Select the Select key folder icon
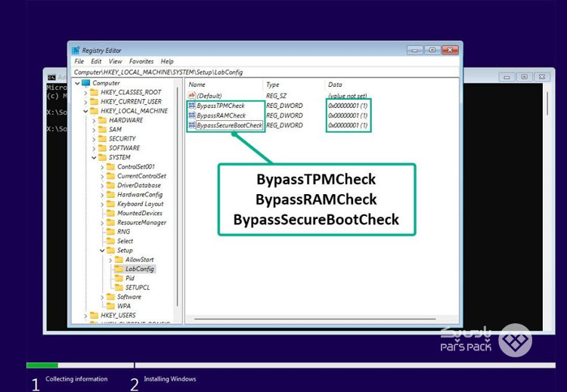Image resolution: width=567 pixels, height=392 pixels. [110, 241]
